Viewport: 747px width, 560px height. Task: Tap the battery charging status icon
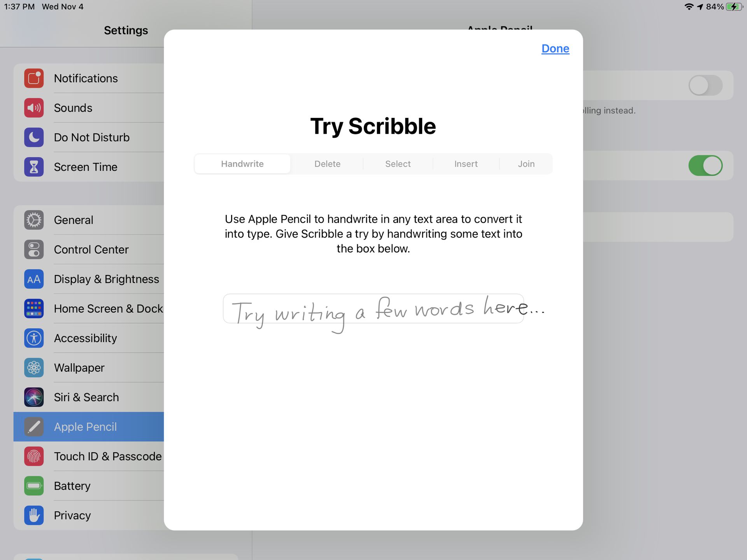[x=735, y=7]
